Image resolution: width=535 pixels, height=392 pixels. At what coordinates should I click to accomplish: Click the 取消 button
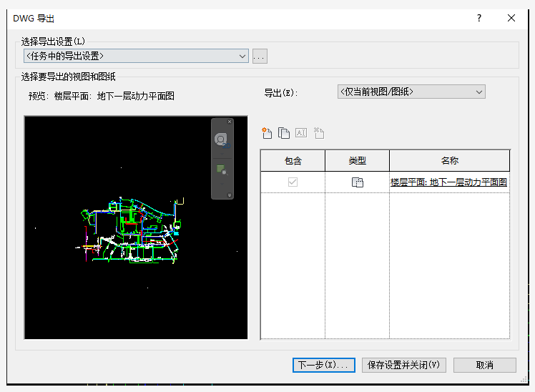click(x=484, y=365)
